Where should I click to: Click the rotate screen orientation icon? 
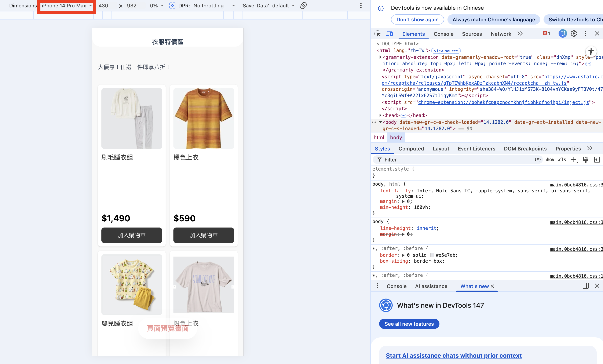click(x=303, y=6)
